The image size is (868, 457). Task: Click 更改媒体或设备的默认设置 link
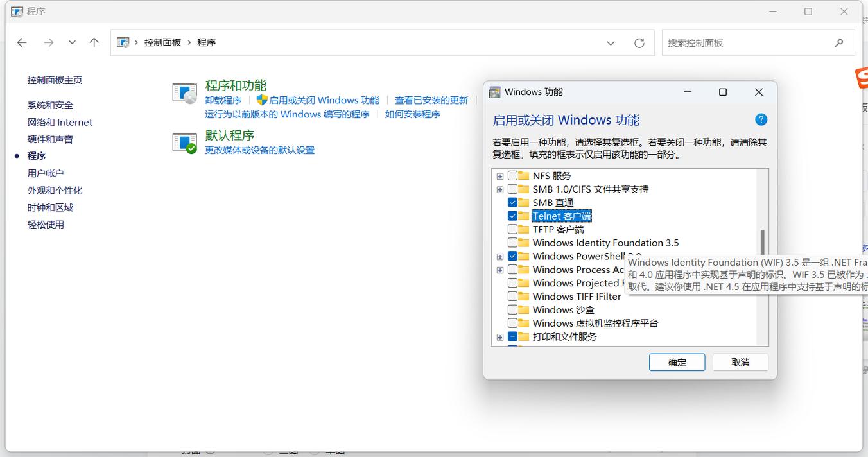pyautogui.click(x=260, y=150)
